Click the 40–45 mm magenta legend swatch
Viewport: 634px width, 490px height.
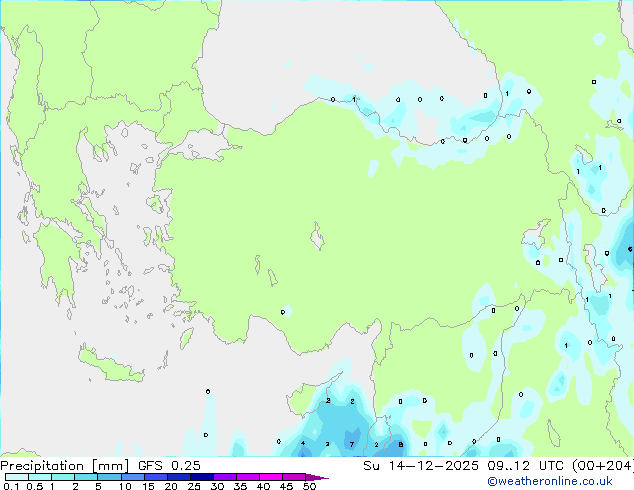[x=271, y=477]
